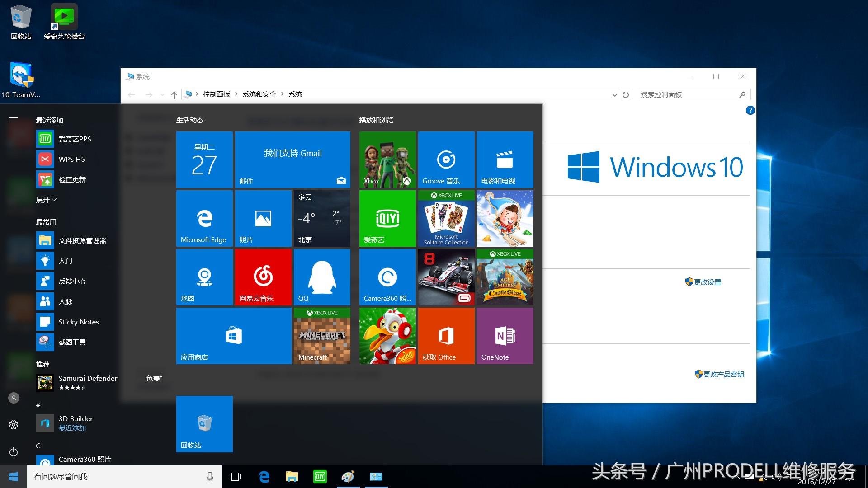Open the skiing girl game tile

click(x=505, y=218)
